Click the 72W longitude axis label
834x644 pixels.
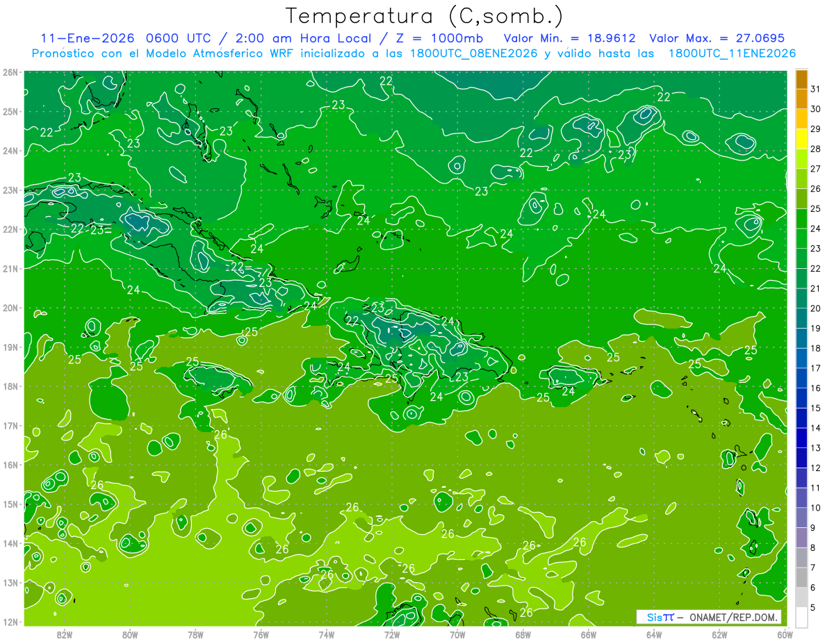(392, 634)
